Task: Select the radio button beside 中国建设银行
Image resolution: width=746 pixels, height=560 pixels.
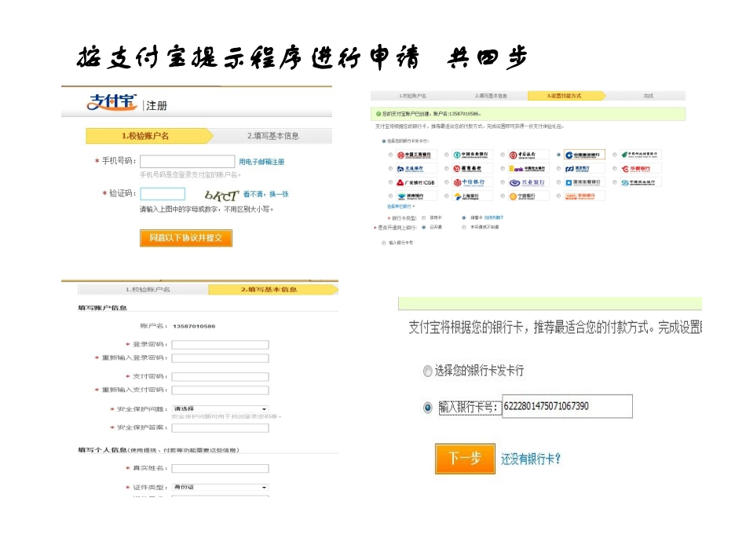Action: 558,155
